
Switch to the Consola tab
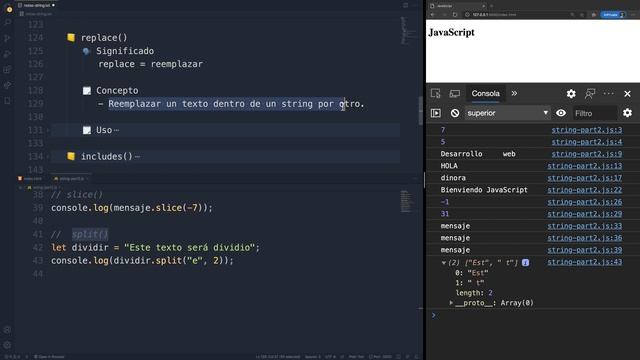click(485, 93)
